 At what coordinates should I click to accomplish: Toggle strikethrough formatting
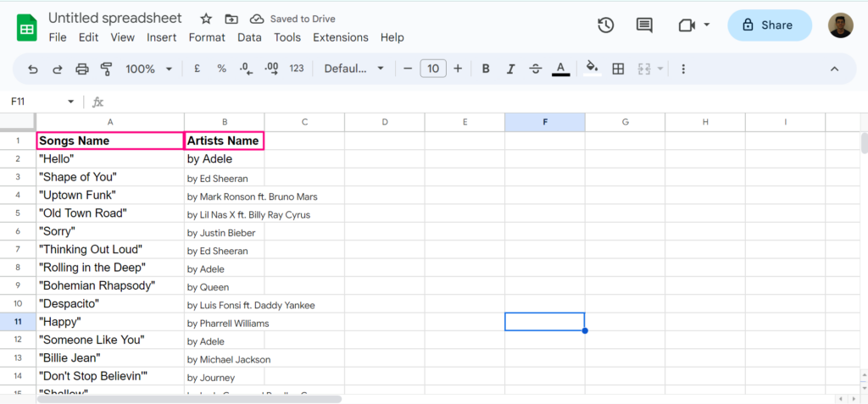(x=536, y=69)
